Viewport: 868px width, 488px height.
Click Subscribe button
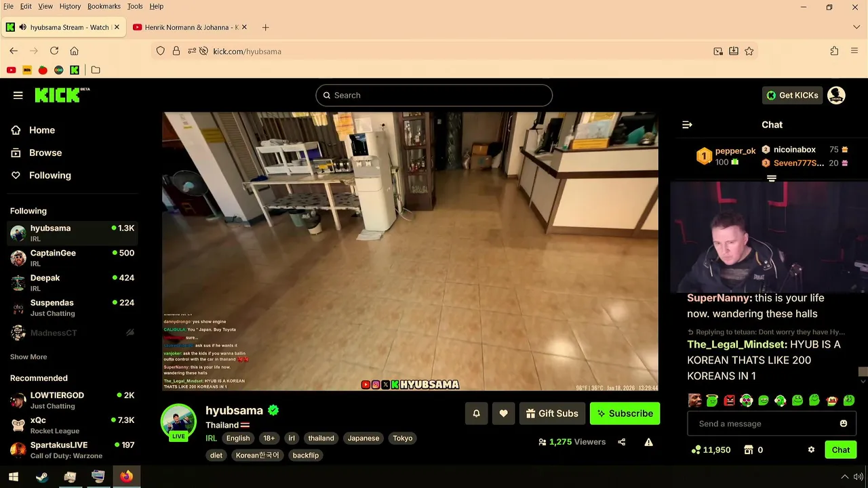[x=625, y=413]
